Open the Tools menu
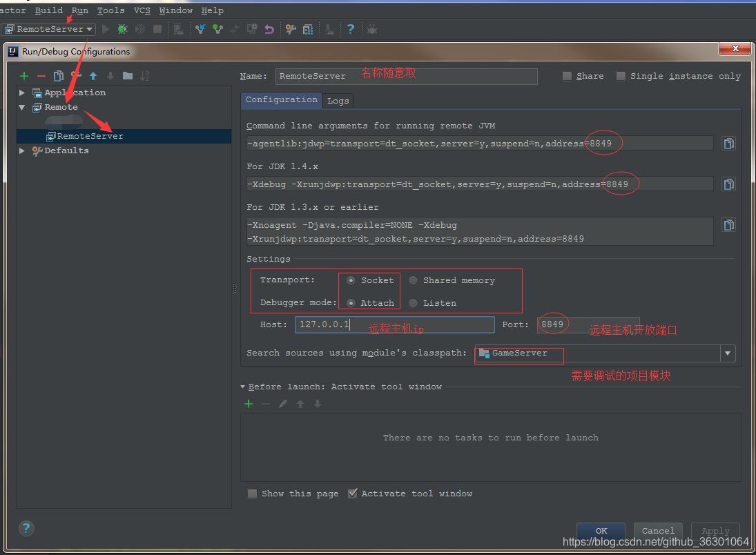The height and width of the screenshot is (555, 756). tap(111, 10)
